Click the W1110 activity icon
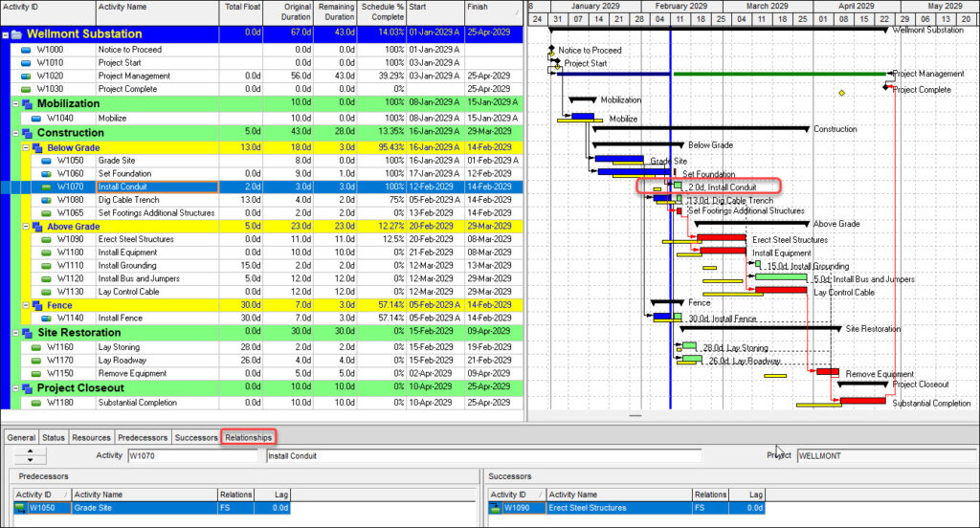Screen dimensions: 980x528 point(46,266)
